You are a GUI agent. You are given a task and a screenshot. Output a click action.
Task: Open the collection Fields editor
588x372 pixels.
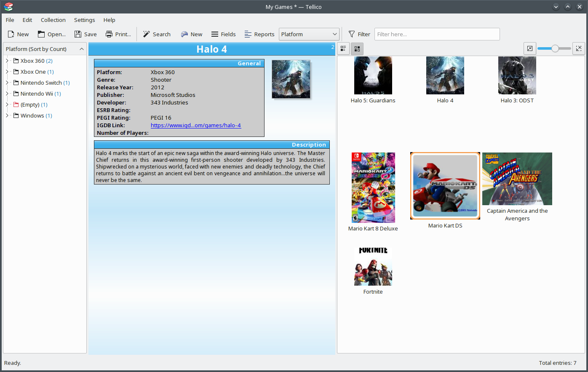(215, 34)
